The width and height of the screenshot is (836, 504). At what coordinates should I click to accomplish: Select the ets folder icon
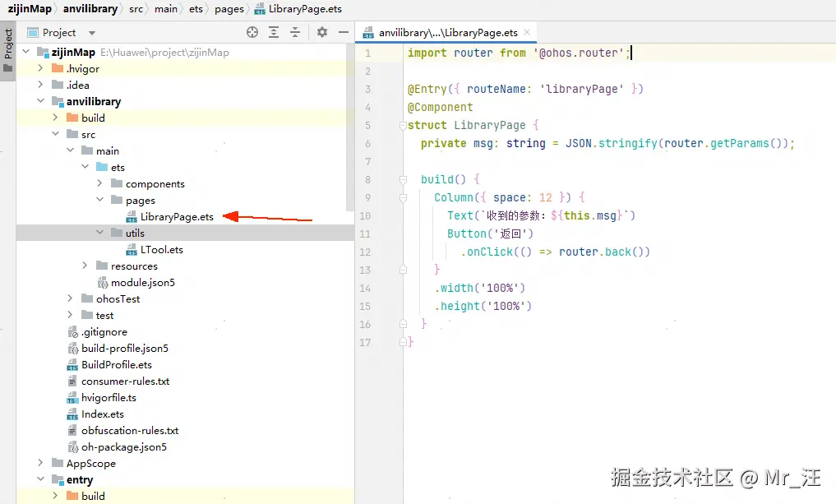(102, 167)
